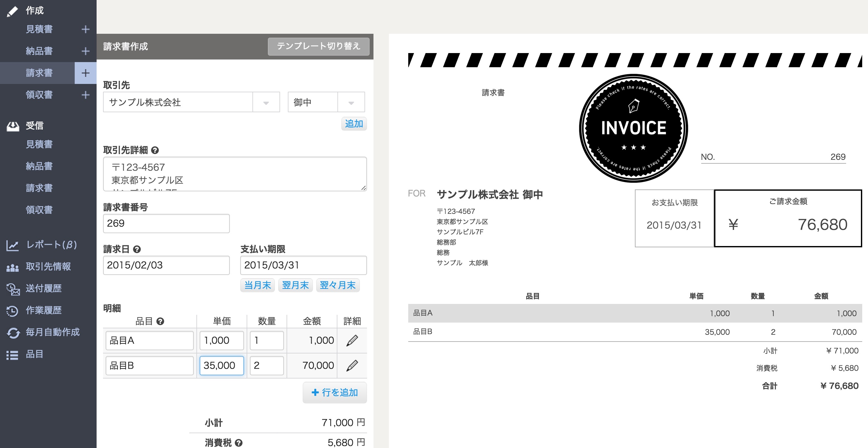Image resolution: width=868 pixels, height=448 pixels.
Task: Open レポート(β) in the sidebar
Action: click(51, 245)
